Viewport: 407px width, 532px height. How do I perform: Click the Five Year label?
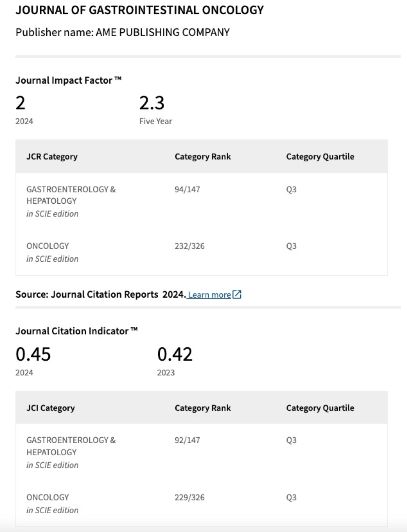155,122
